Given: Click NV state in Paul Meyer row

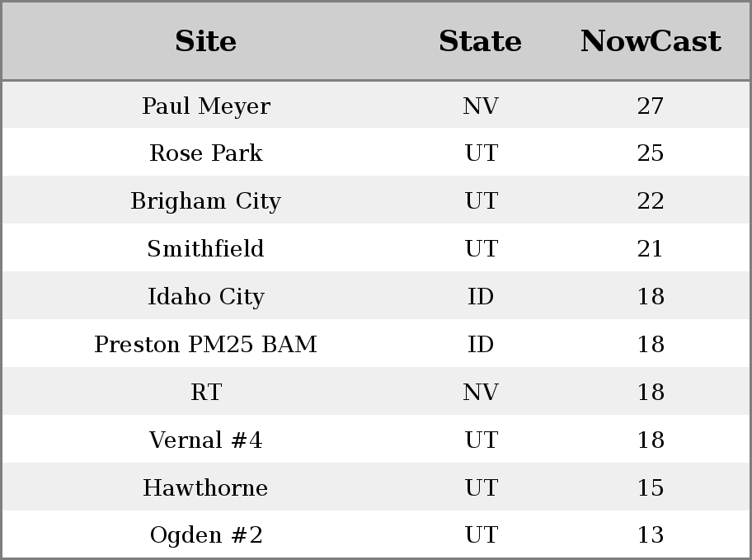Looking at the screenshot, I should [x=481, y=106].
